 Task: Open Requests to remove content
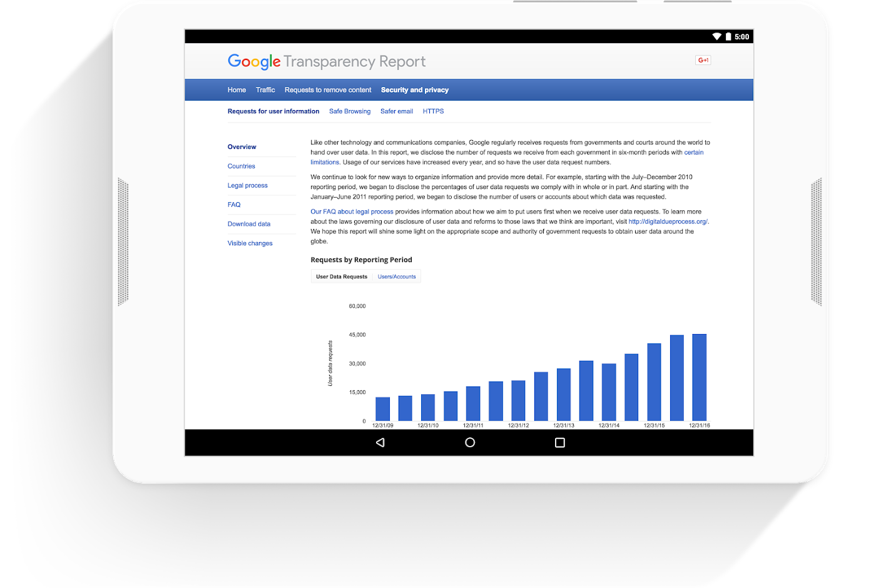click(328, 90)
